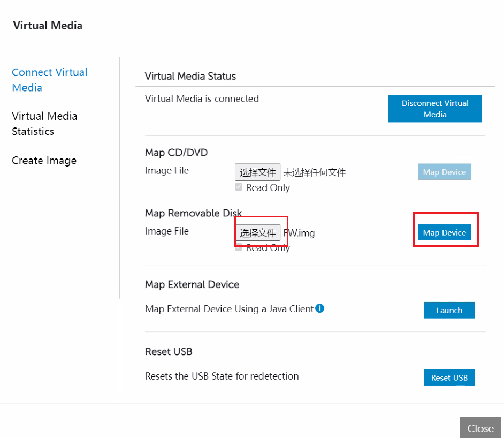The width and height of the screenshot is (504, 438).
Task: Open the Create Image page
Action: coord(44,160)
